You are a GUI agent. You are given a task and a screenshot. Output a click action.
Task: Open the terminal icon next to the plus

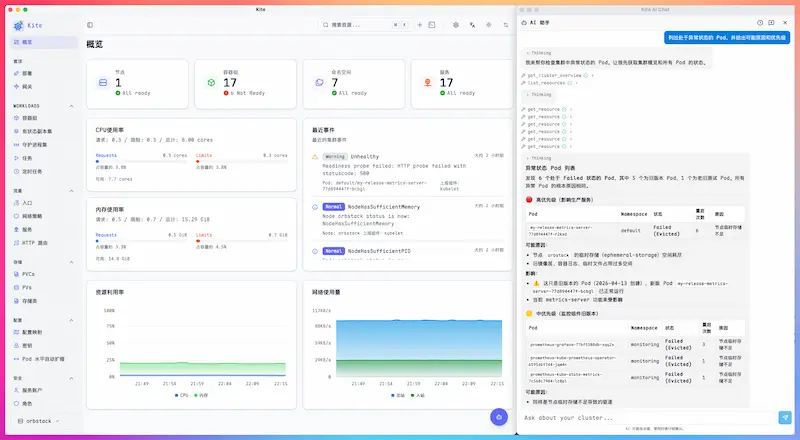[x=433, y=25]
